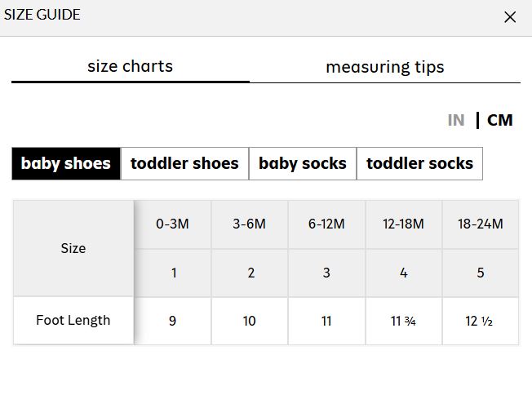
Task: Open the measuring tips tab
Action: pos(385,67)
